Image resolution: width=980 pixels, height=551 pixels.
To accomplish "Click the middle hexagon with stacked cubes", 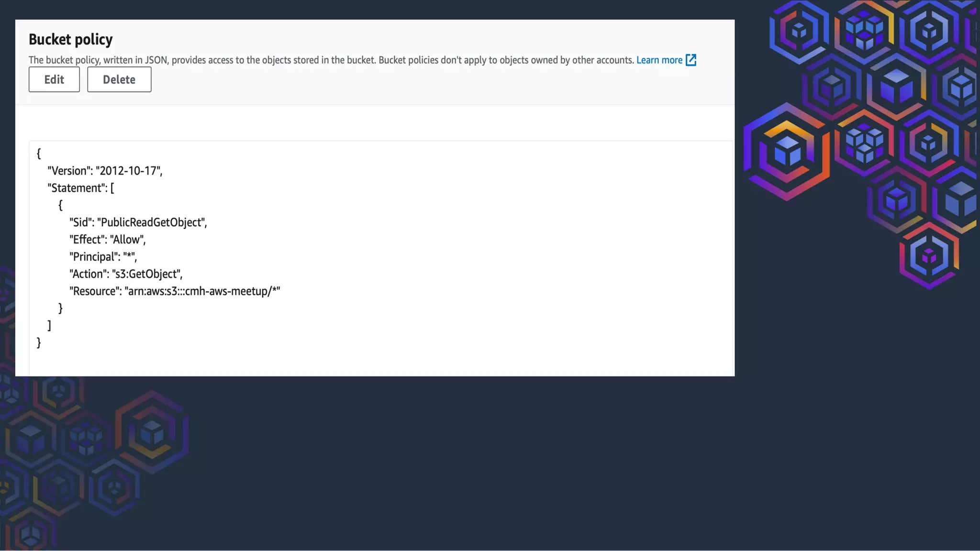I will pos(864,143).
